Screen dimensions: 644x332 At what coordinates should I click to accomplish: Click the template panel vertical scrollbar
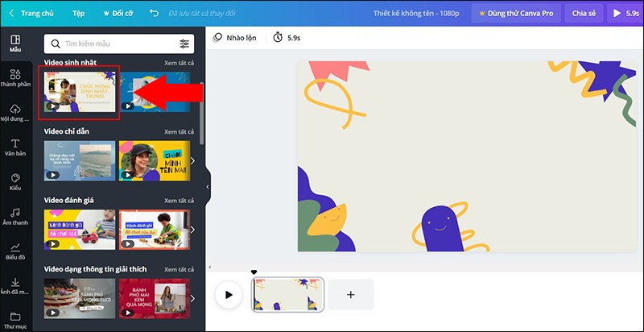pos(201,113)
